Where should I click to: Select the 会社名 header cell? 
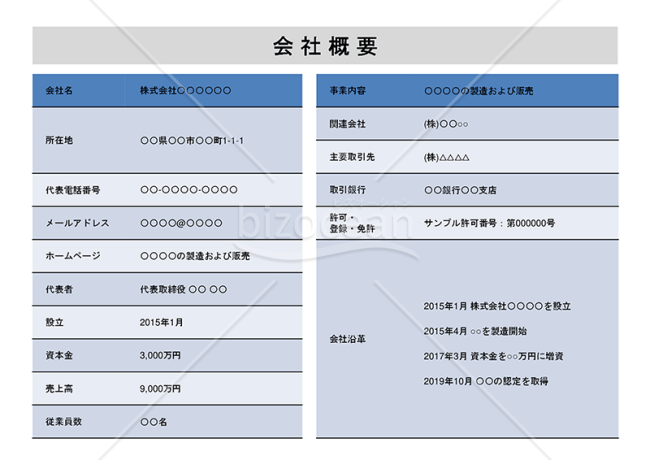coord(60,91)
